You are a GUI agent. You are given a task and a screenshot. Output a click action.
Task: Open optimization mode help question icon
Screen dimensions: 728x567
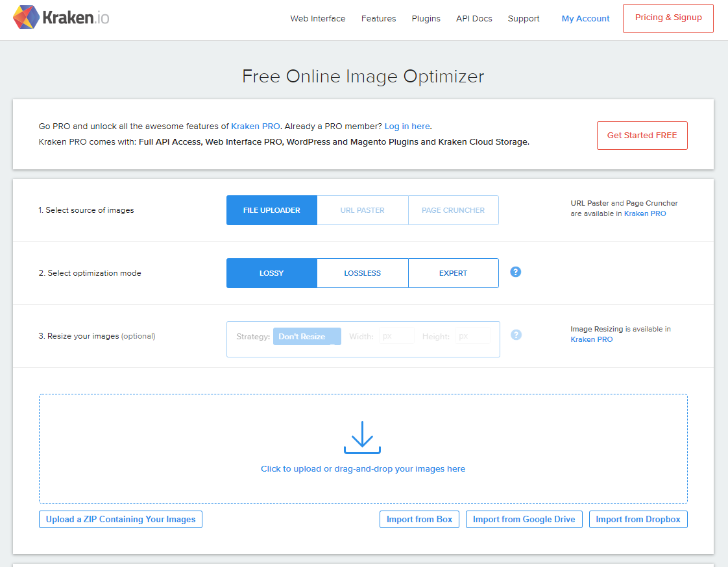pos(516,272)
